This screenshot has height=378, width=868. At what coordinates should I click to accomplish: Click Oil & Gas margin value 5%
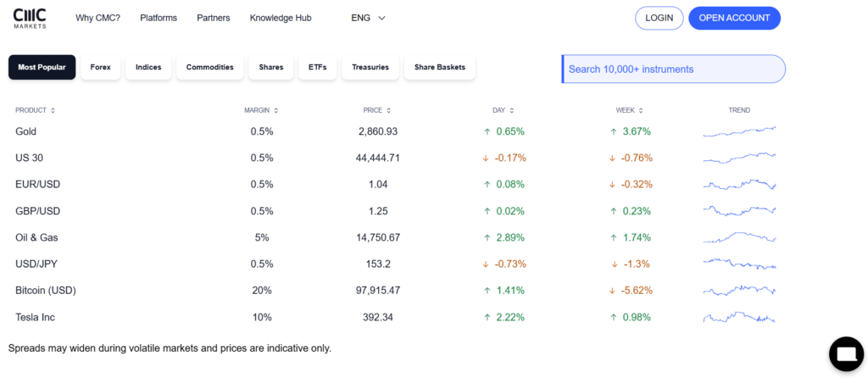tap(262, 237)
